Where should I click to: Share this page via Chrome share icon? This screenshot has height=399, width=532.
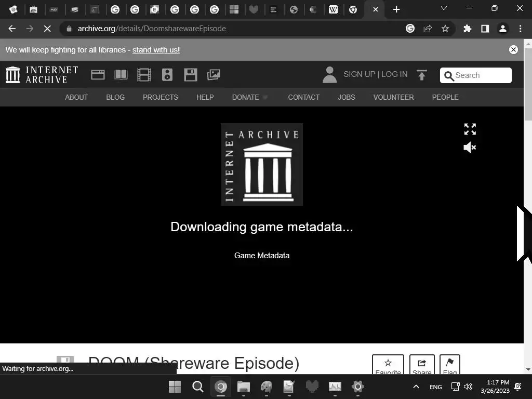pyautogui.click(x=428, y=29)
